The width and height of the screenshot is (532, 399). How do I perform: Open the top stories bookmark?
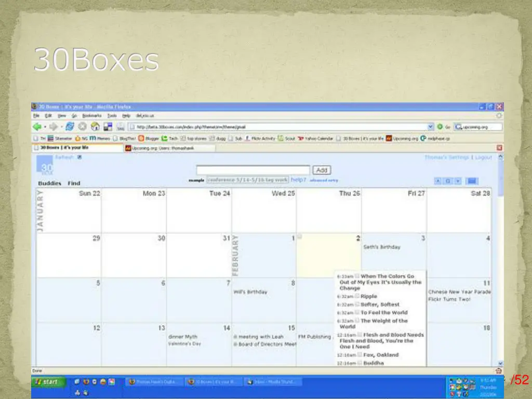tap(193, 138)
